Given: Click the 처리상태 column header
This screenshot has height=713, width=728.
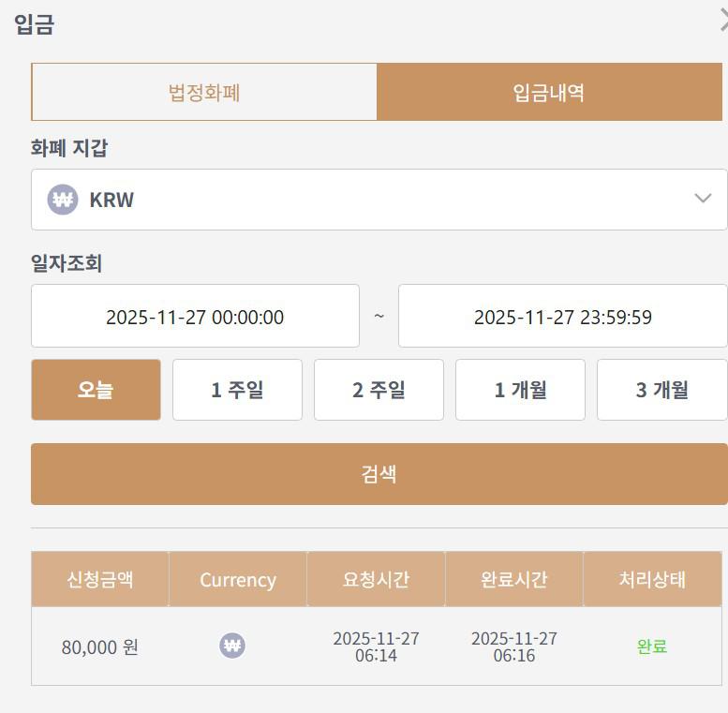Looking at the screenshot, I should (652, 579).
